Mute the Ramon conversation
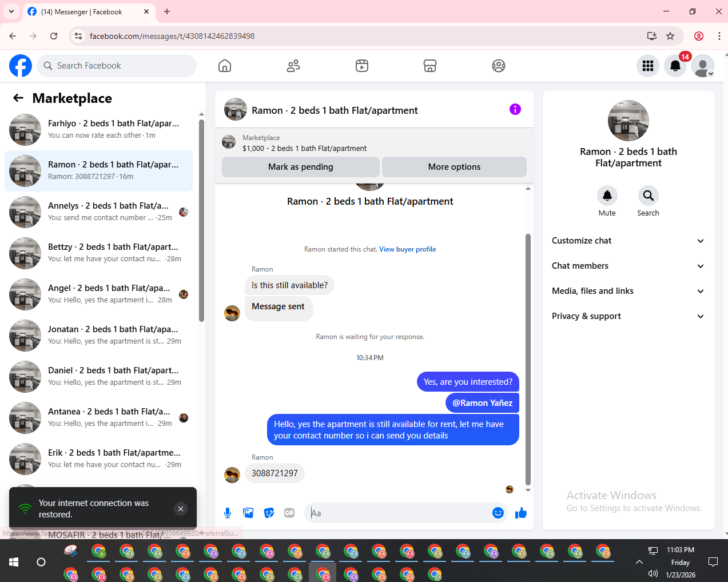Image resolution: width=728 pixels, height=582 pixels. tap(607, 196)
